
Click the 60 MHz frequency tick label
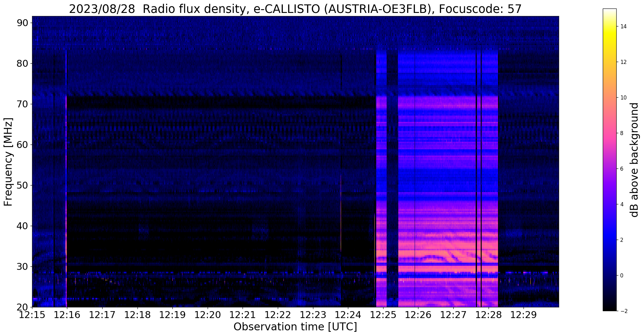pos(23,145)
